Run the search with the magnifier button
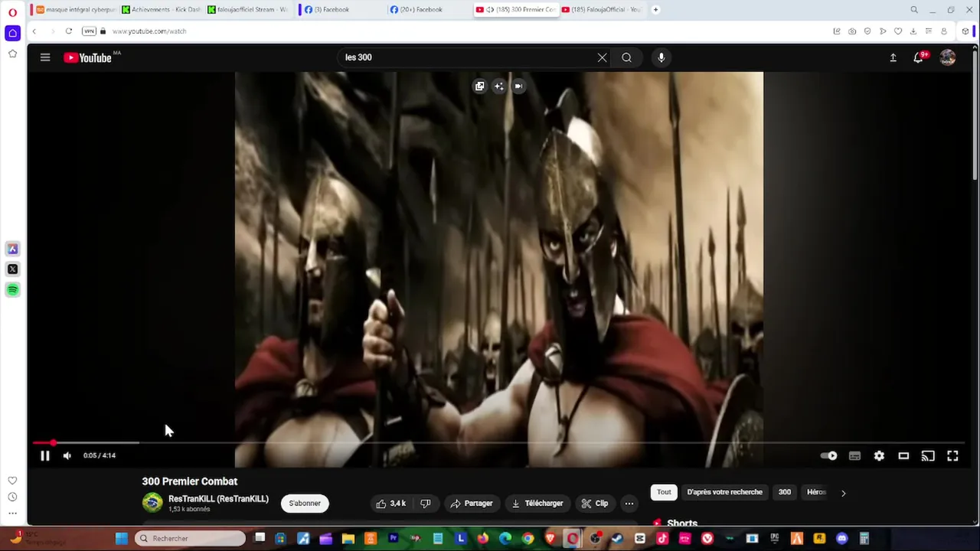Viewport: 980px width, 551px height. [x=626, y=57]
